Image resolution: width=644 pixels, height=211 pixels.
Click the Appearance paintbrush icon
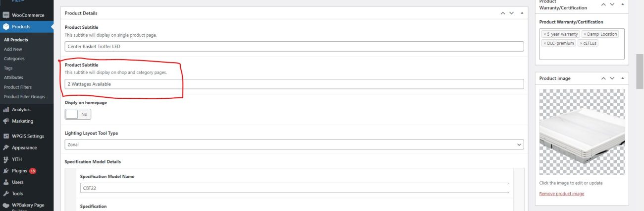coord(6,147)
